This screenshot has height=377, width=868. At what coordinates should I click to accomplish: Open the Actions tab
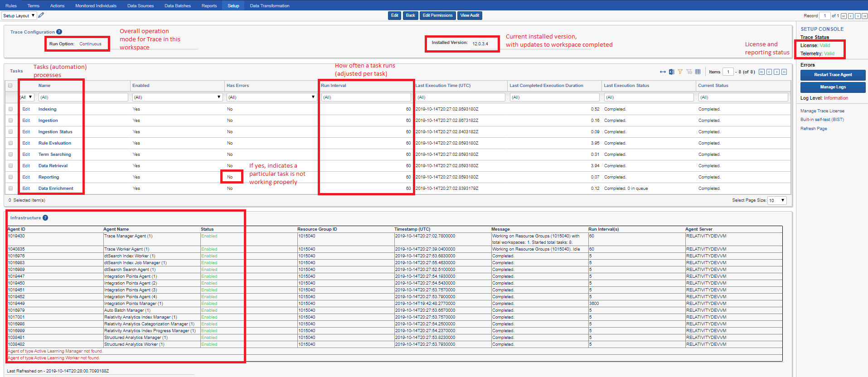(x=57, y=5)
